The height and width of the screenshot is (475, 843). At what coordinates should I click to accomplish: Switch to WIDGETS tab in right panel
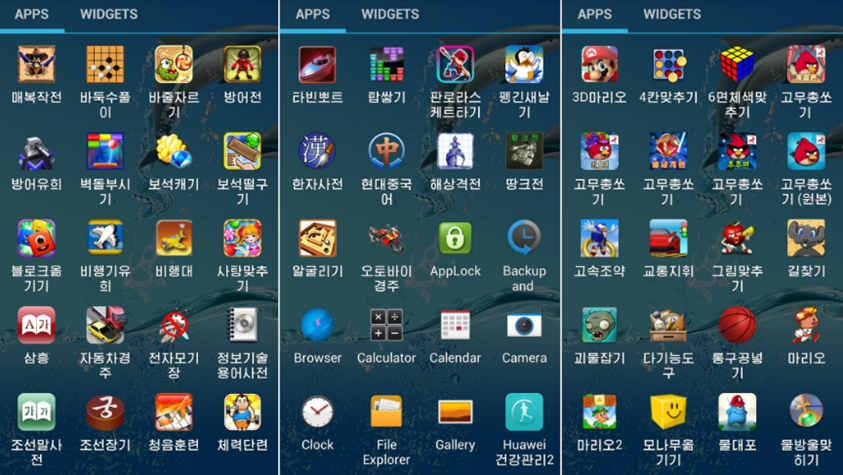coord(672,15)
